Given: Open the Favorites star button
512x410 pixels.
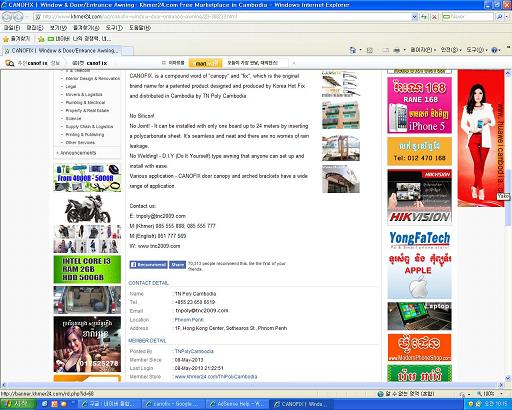Looking at the screenshot, I should [x=16, y=39].
